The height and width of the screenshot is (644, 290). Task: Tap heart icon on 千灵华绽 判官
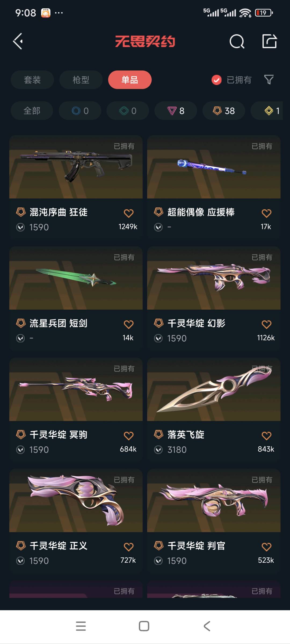pyautogui.click(x=266, y=547)
